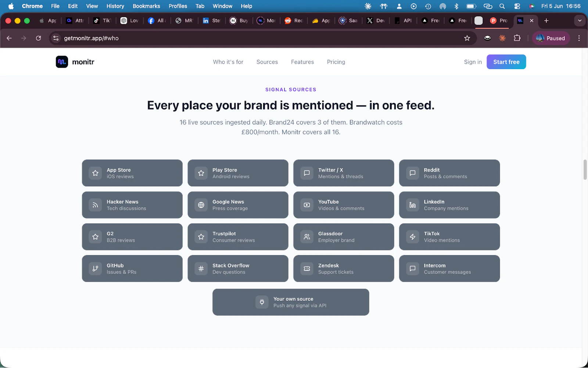Click the Twitter / X chat bubble icon
The width and height of the screenshot is (588, 368).
click(307, 173)
